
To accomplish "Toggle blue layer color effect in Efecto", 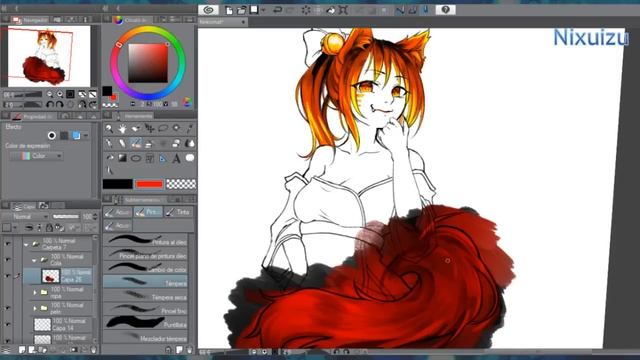I will click(x=76, y=136).
